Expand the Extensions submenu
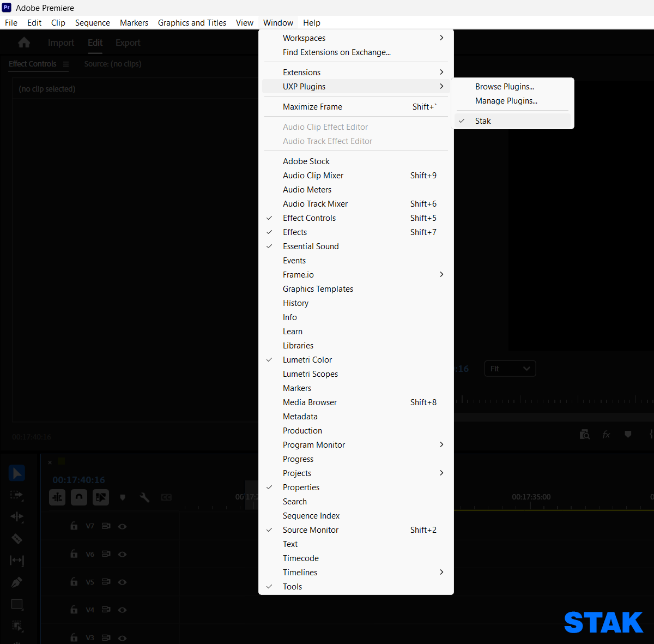 [x=356, y=73]
